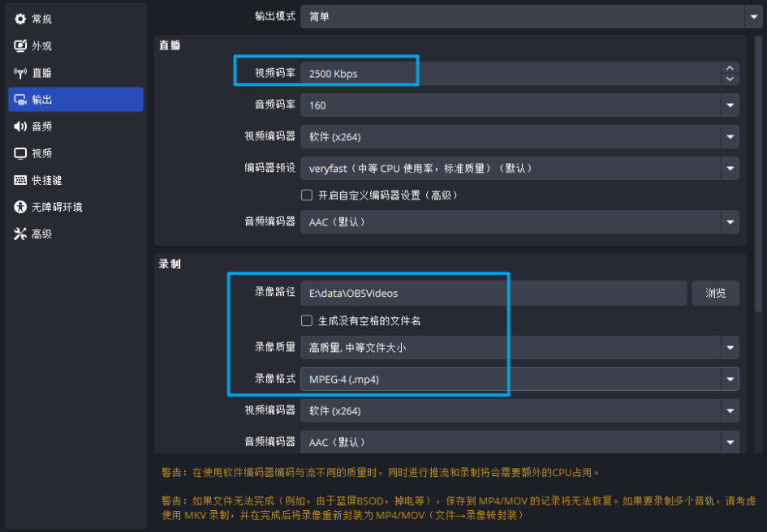Select the 直播 stream antenna icon
The image size is (767, 532).
(19, 72)
